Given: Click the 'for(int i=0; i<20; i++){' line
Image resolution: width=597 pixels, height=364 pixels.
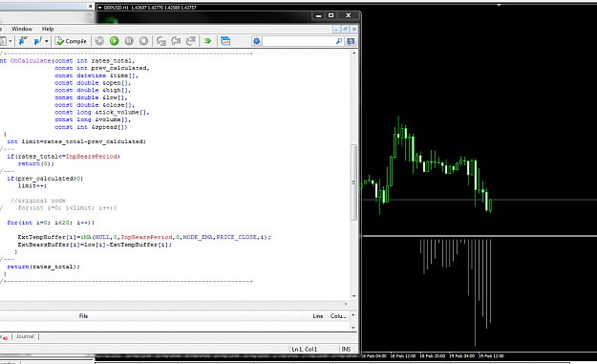Looking at the screenshot, I should (51, 223).
